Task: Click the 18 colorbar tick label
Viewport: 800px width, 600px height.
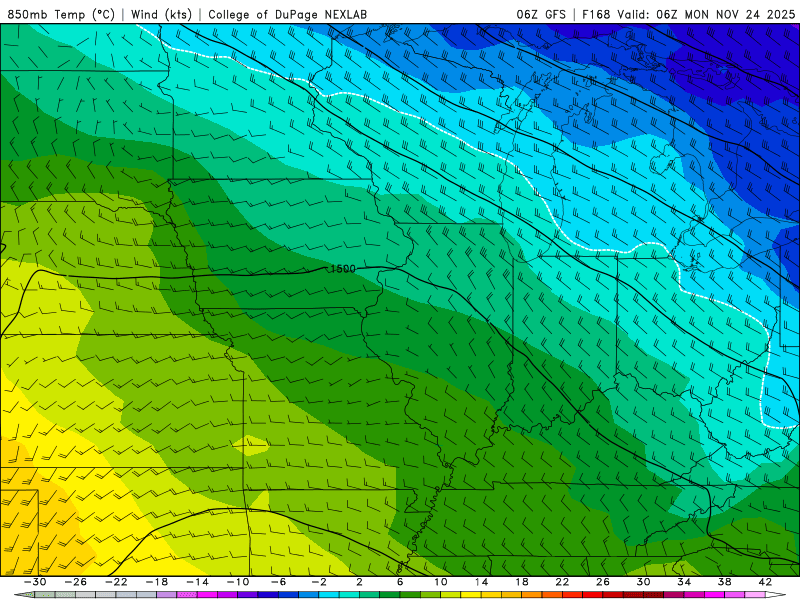Action: click(521, 582)
